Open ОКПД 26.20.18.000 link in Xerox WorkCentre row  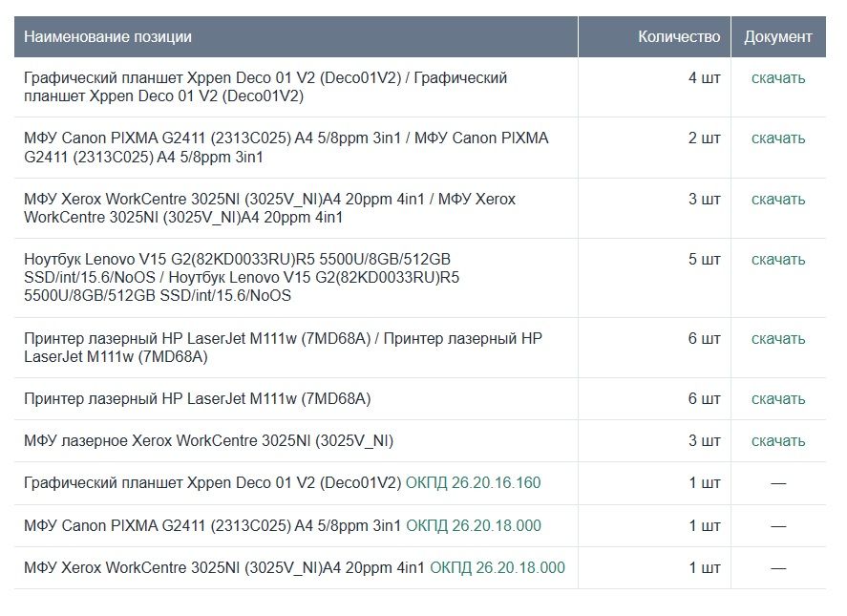[x=497, y=567]
